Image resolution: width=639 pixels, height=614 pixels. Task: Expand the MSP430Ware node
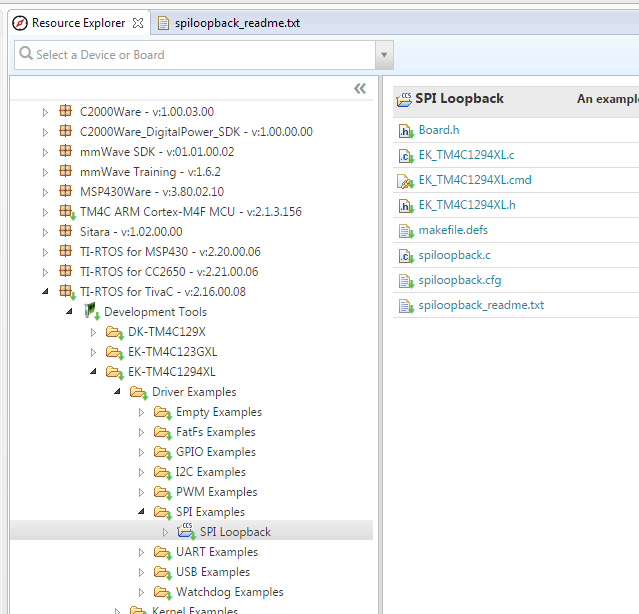[45, 192]
